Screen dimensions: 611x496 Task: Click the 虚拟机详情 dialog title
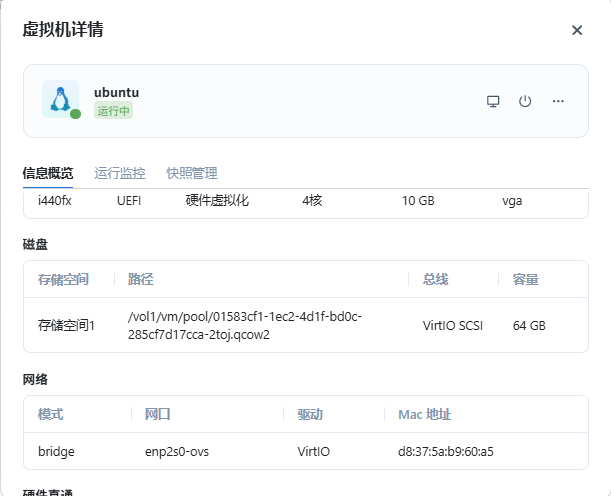[63, 30]
